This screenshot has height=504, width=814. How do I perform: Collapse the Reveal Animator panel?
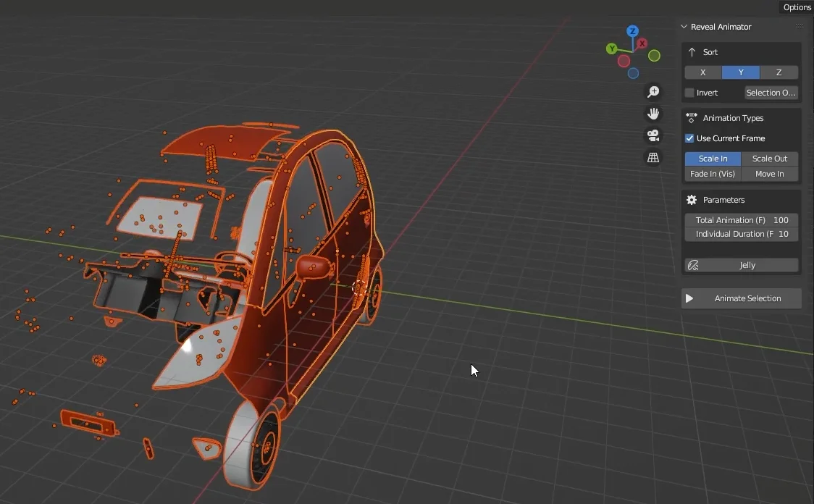683,26
